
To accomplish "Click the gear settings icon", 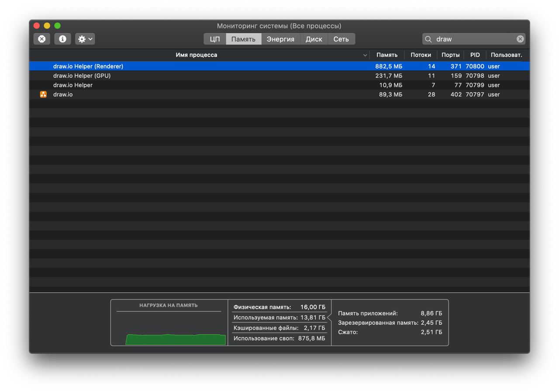I will click(x=82, y=39).
